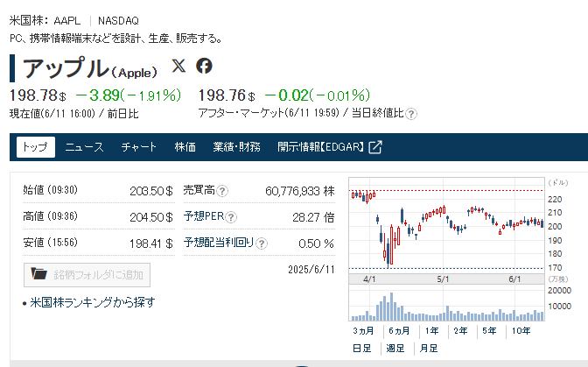The height and width of the screenshot is (367, 588).
Task: Click the NASDAQ market label
Action: pos(118,21)
